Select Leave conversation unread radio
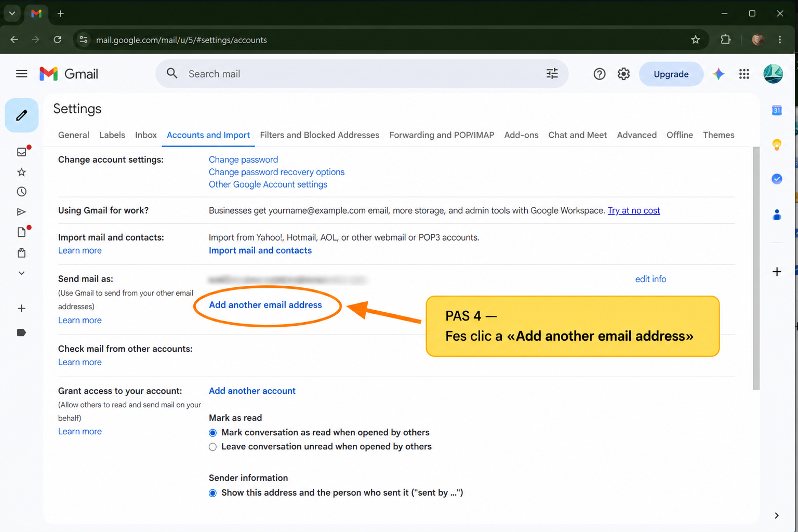Image resolution: width=798 pixels, height=532 pixels. [x=212, y=447]
